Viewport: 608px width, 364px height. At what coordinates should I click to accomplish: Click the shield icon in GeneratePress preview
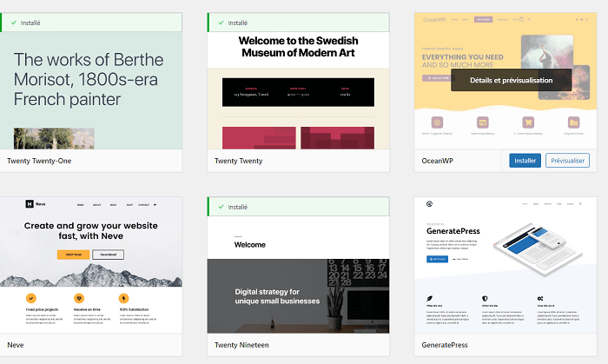tap(485, 299)
